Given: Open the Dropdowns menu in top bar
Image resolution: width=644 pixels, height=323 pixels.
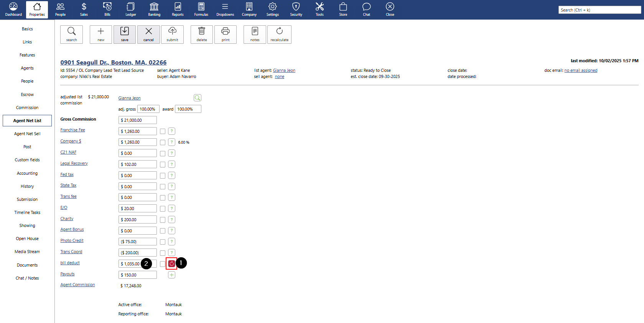Looking at the screenshot, I should (x=225, y=10).
